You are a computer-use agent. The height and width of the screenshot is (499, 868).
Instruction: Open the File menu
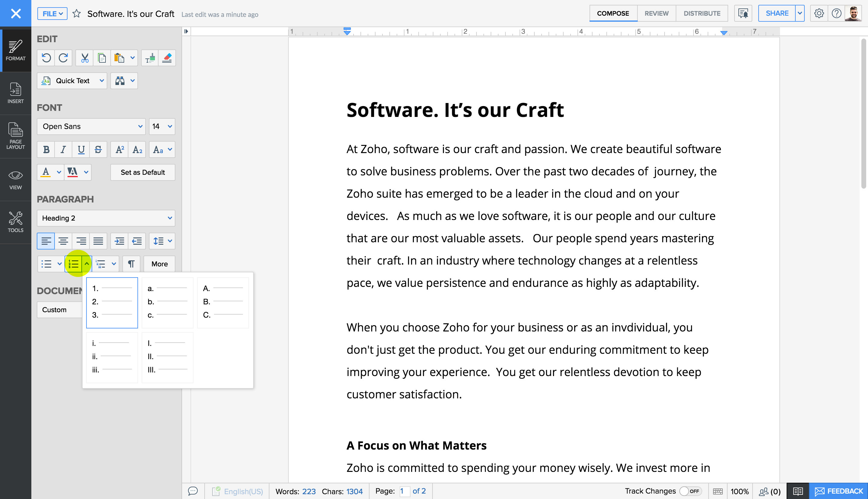click(52, 14)
